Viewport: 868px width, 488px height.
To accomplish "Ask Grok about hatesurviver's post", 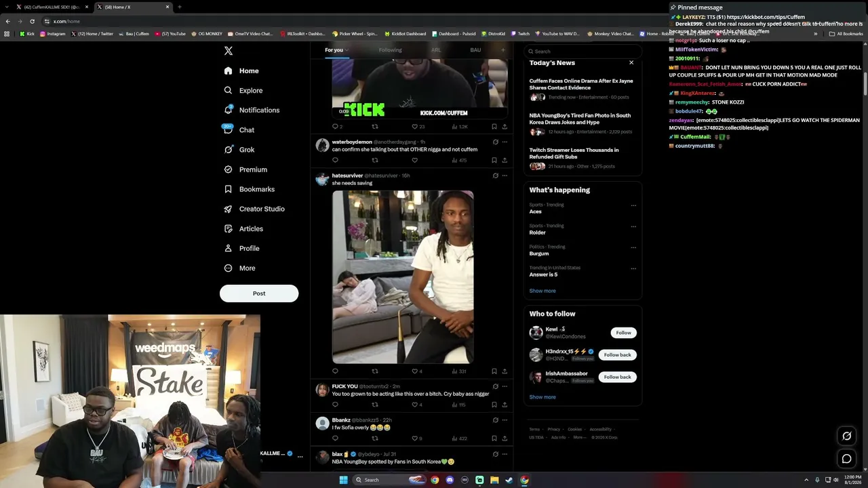I will tap(496, 176).
